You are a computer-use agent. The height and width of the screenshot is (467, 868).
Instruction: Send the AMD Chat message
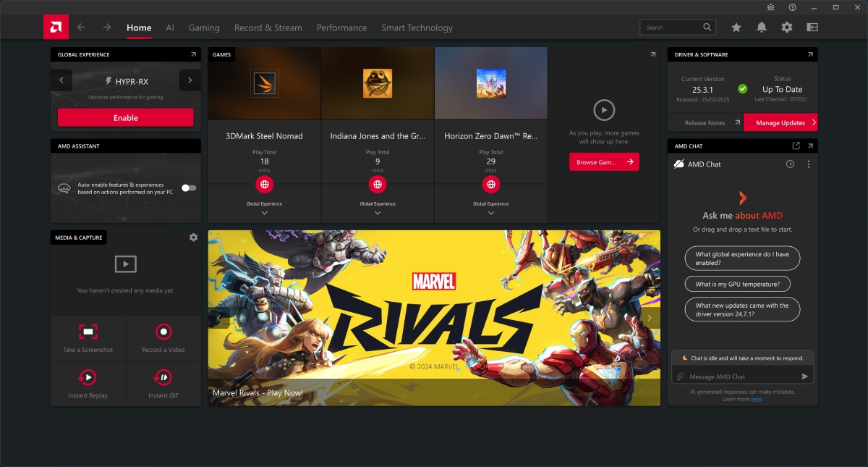pyautogui.click(x=804, y=376)
